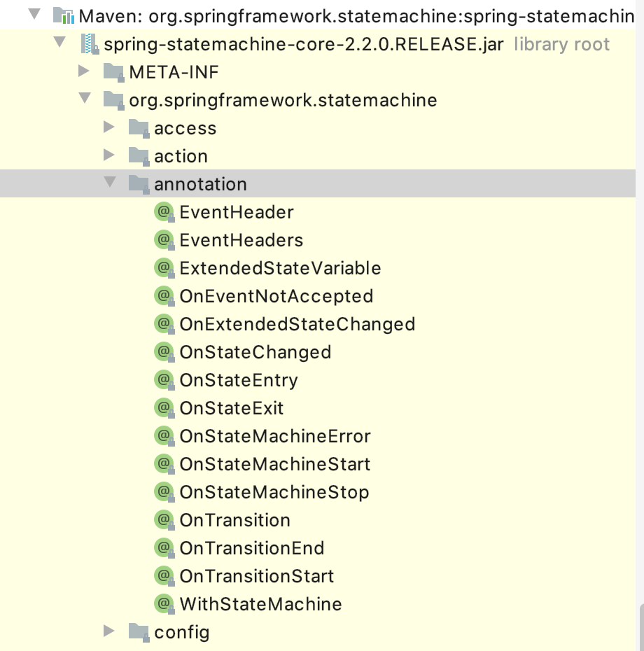Viewport: 644px width, 651px height.
Task: Click the annotation icon beside OnStateExit
Action: point(164,408)
